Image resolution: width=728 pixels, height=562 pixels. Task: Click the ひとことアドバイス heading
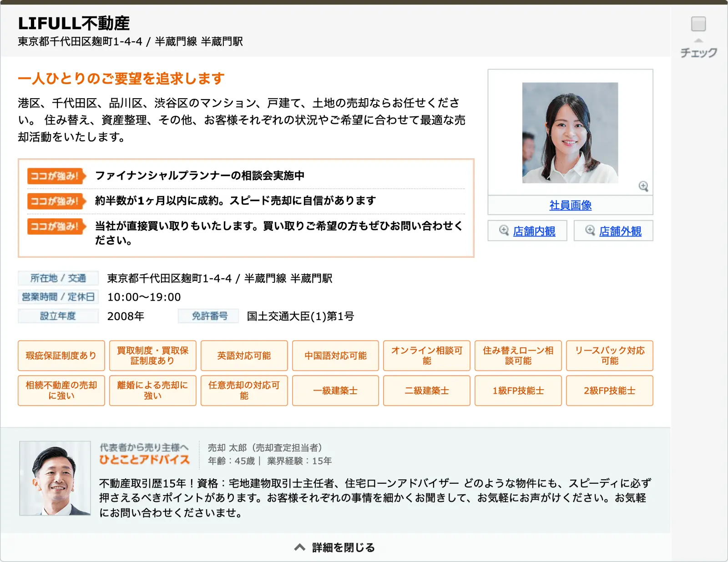pyautogui.click(x=144, y=460)
